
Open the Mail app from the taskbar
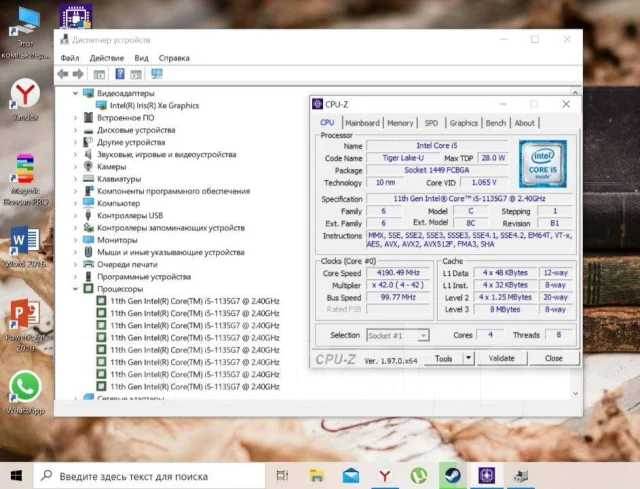point(351,476)
